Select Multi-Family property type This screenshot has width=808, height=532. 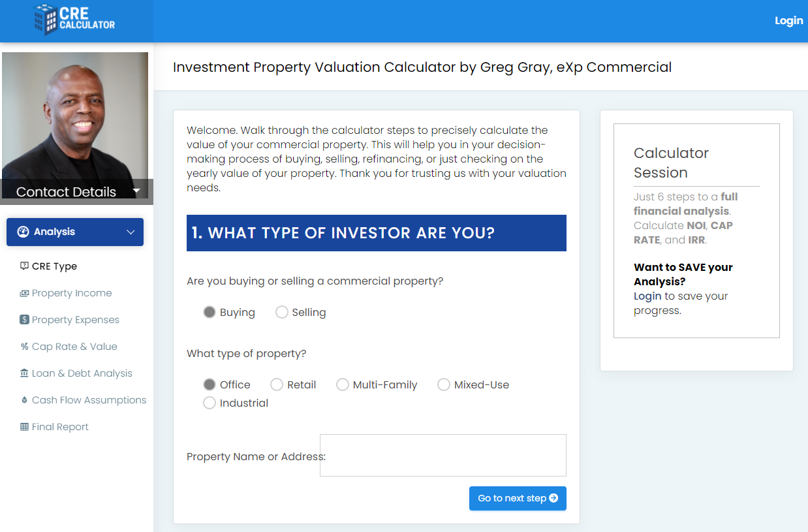pos(343,384)
